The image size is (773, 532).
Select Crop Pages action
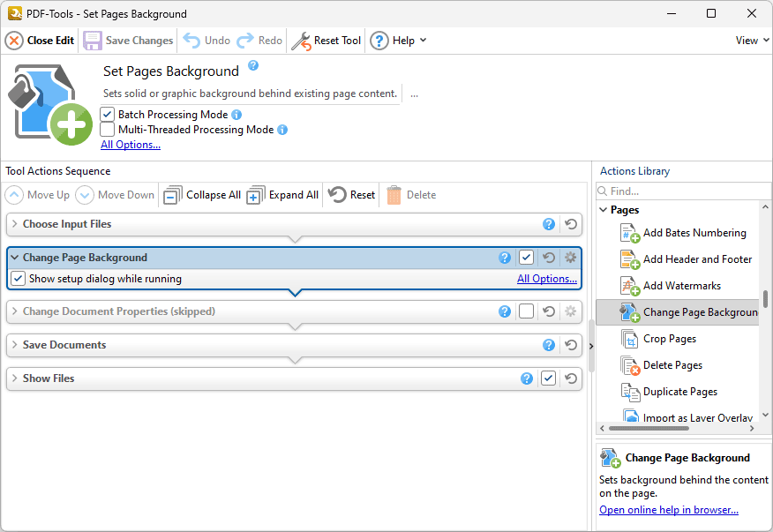pyautogui.click(x=658, y=339)
